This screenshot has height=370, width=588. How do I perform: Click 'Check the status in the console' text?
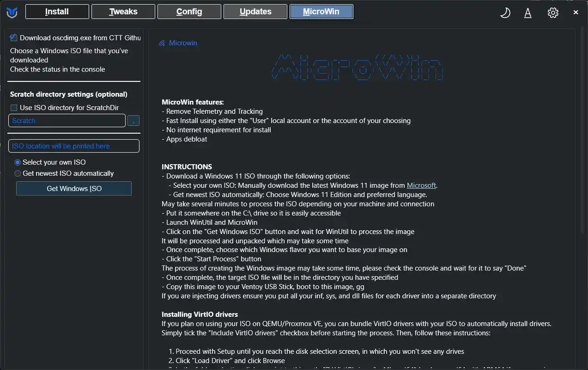(58, 69)
